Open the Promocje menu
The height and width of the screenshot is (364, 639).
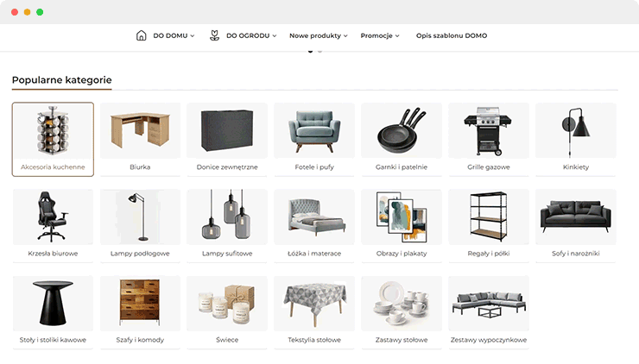380,36
